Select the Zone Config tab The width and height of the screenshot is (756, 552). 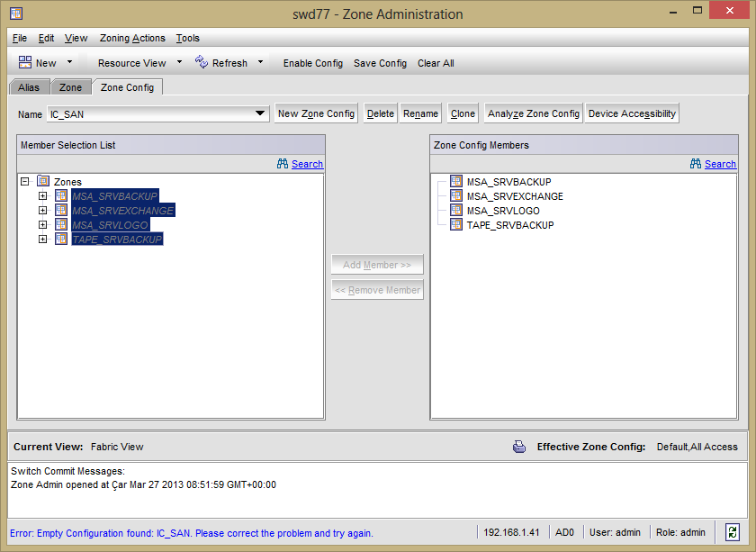[127, 87]
